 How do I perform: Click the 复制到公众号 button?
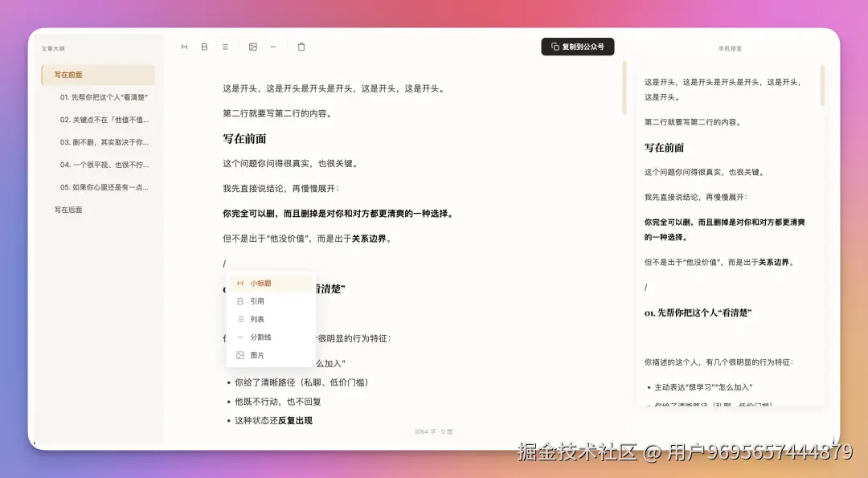coord(577,47)
